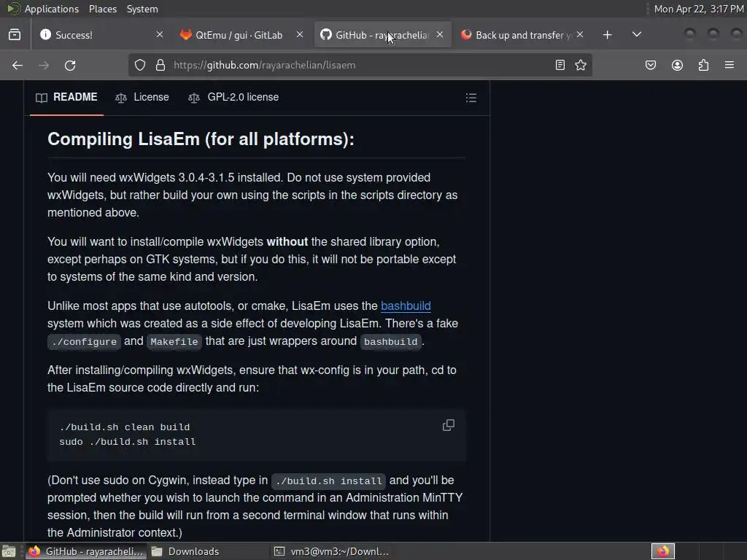
Task: Click the './build.sh clean build' code line
Action: point(124,427)
